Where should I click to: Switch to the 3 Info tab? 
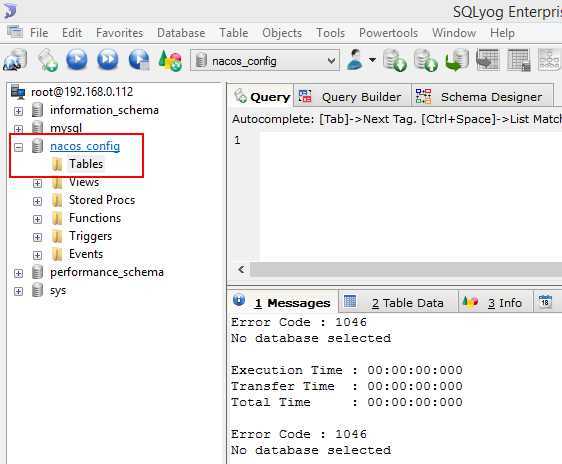(x=495, y=303)
